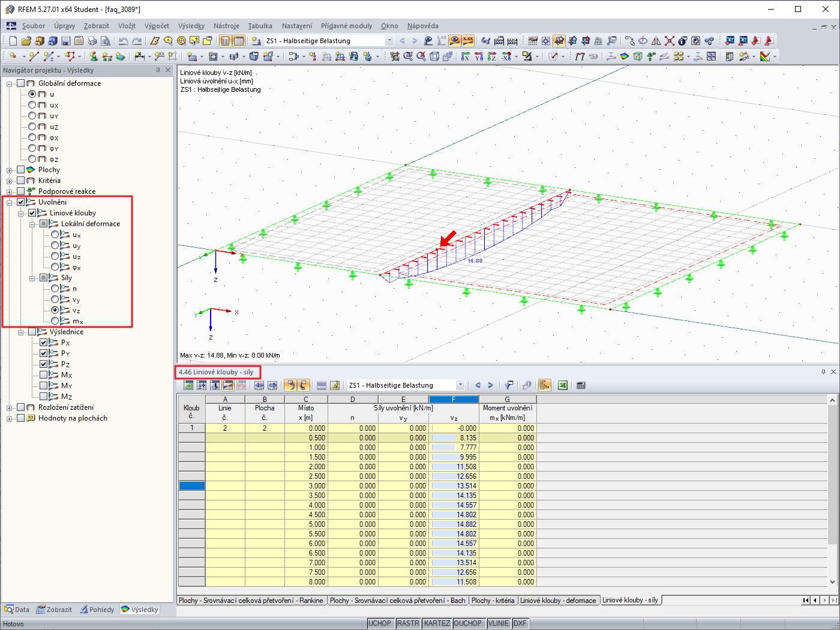Uncheck the Pz resultant checkbox

[44, 364]
